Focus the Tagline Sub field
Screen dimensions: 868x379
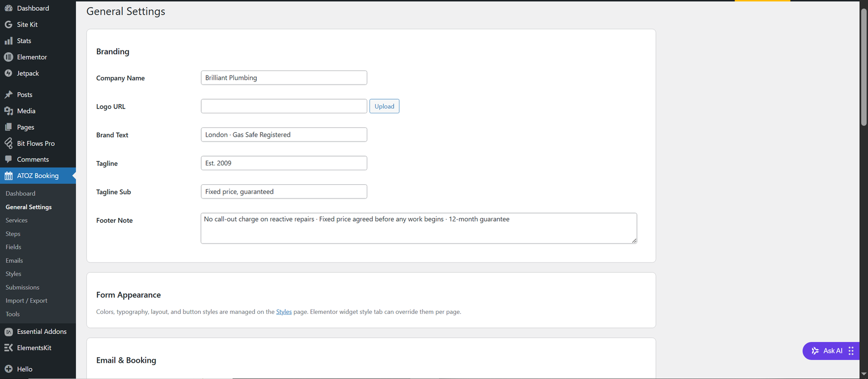pyautogui.click(x=284, y=191)
